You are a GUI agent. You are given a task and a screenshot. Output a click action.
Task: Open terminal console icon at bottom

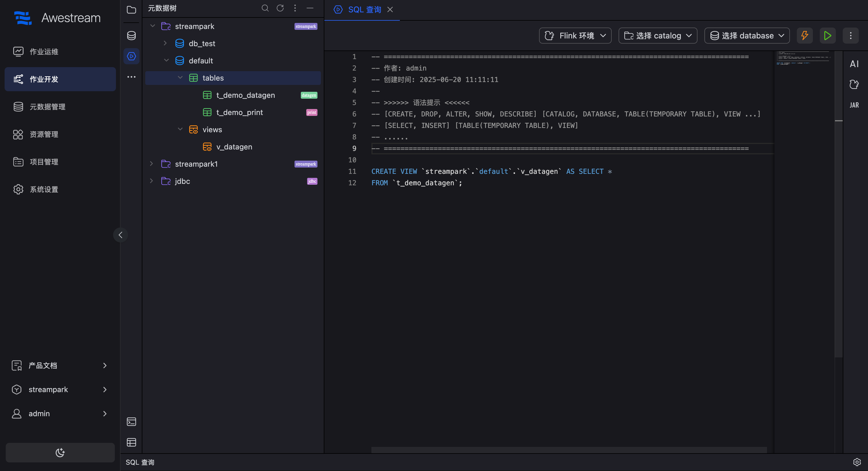[131, 422]
